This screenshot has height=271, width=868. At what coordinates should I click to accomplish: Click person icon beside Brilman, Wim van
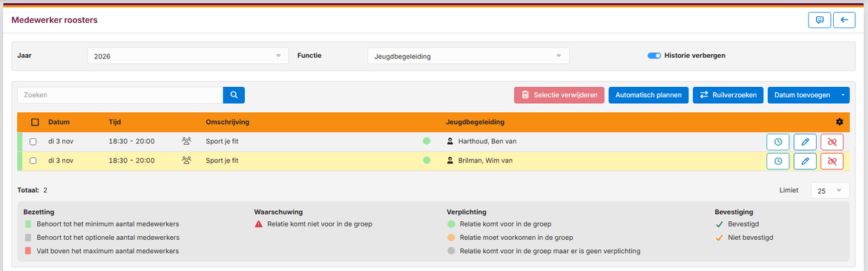[x=450, y=160]
